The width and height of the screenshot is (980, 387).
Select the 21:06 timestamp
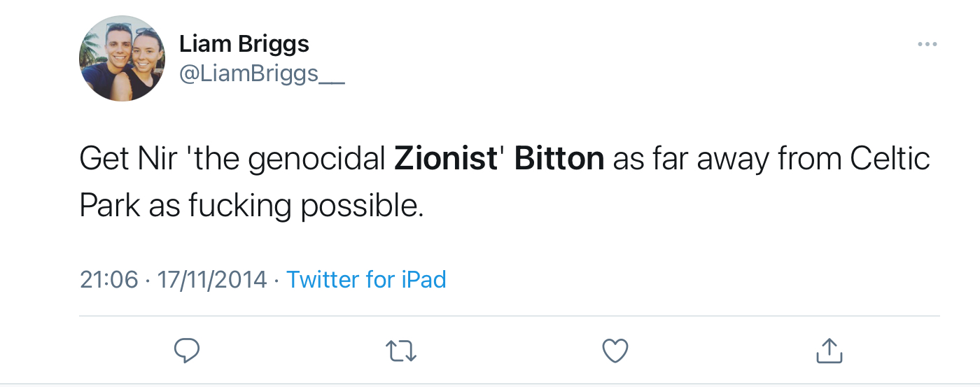(109, 280)
